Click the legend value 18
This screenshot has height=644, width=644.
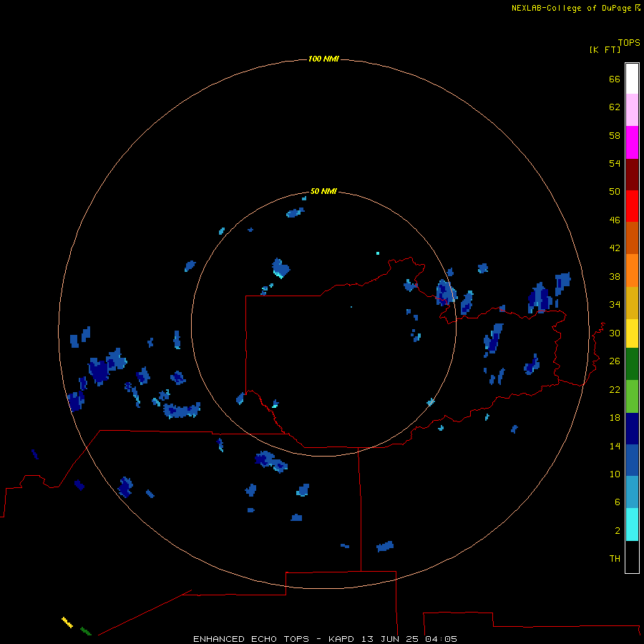tap(615, 418)
